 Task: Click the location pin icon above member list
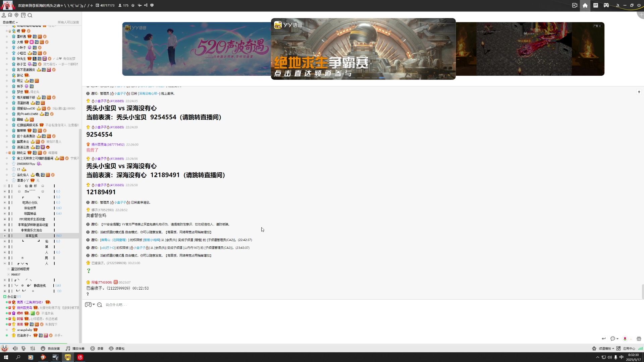tap(16, 15)
